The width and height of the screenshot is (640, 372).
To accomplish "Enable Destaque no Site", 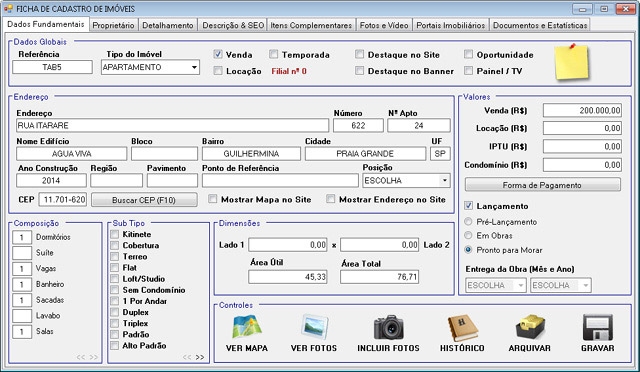I will (x=359, y=54).
